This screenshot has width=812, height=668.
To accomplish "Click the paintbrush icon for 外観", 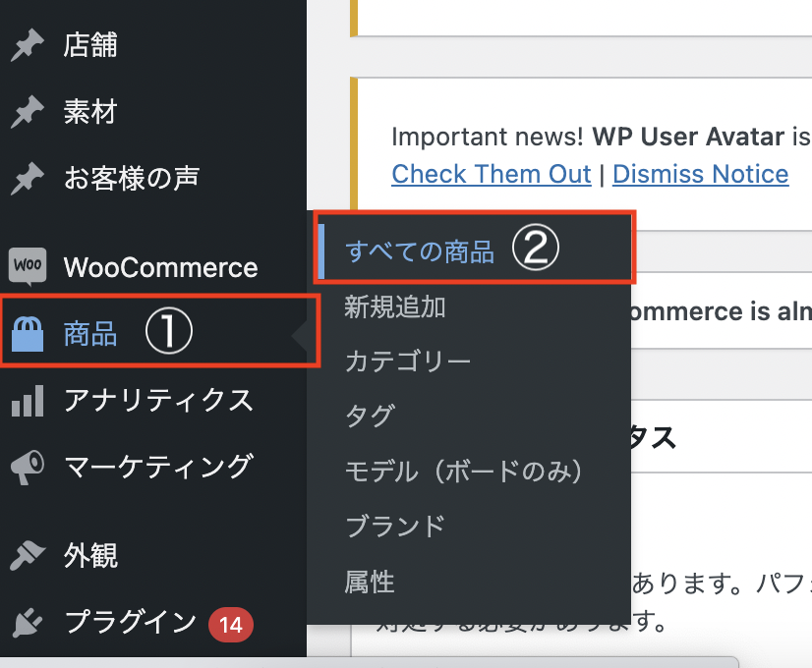I will click(28, 556).
